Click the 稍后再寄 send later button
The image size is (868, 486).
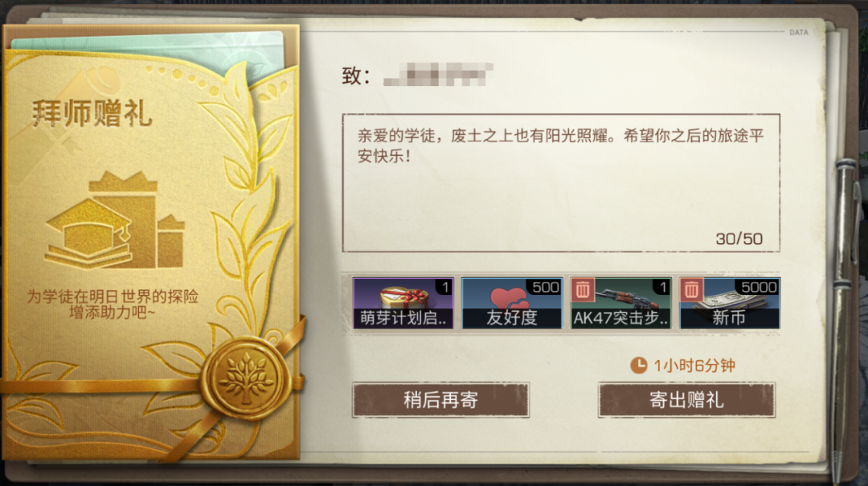click(440, 400)
